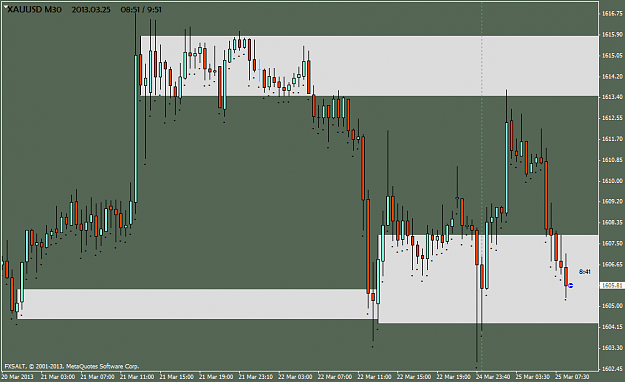Click the 21 Mar 03:00 time axis label
This screenshot has height=382, width=625.
[x=58, y=377]
